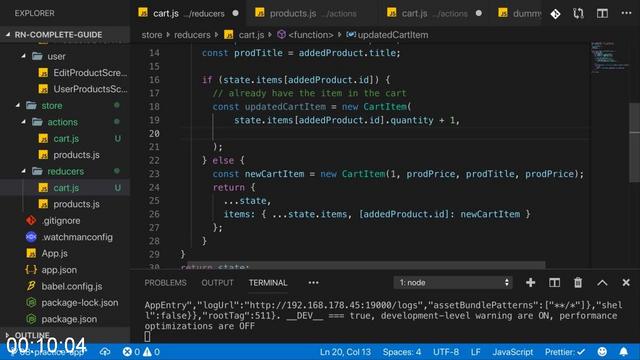Collapse the store folder

(18, 105)
